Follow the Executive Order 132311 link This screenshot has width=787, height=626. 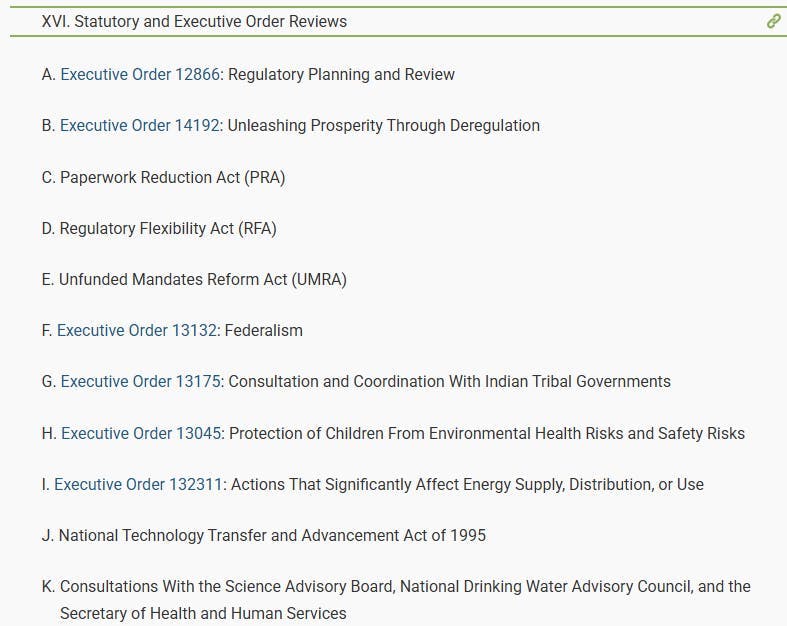pos(138,484)
